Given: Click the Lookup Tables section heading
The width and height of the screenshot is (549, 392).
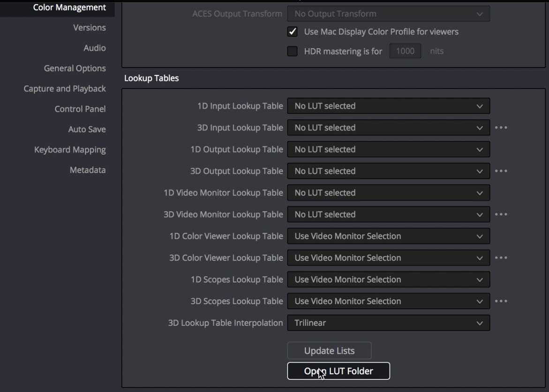Looking at the screenshot, I should pyautogui.click(x=151, y=78).
